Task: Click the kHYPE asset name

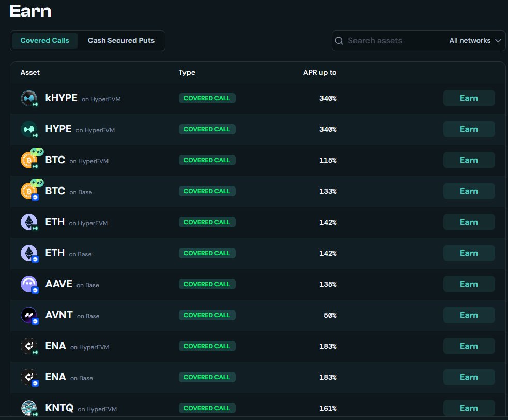Action: [61, 98]
